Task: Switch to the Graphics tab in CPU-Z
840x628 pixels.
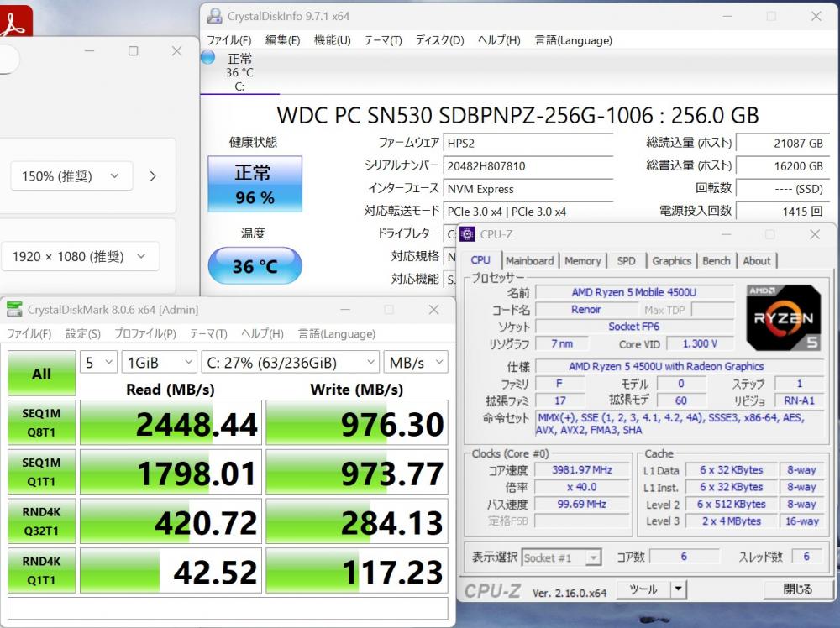Action: 671,261
